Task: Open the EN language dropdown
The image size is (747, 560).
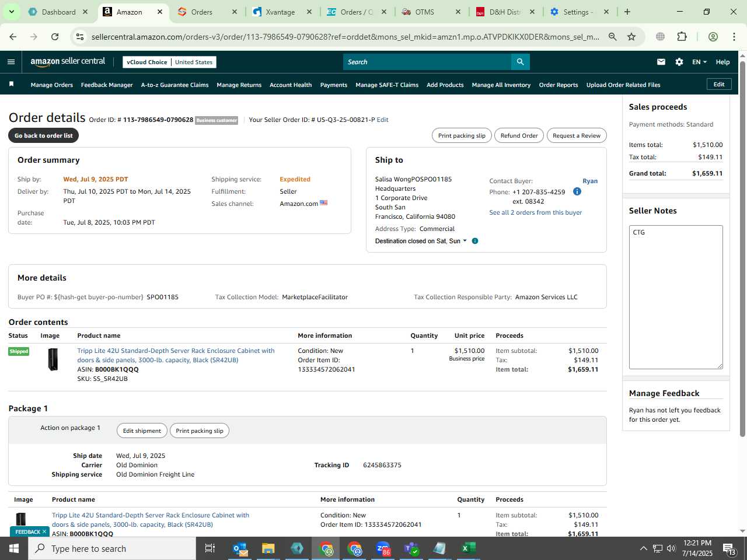Action: tap(699, 62)
